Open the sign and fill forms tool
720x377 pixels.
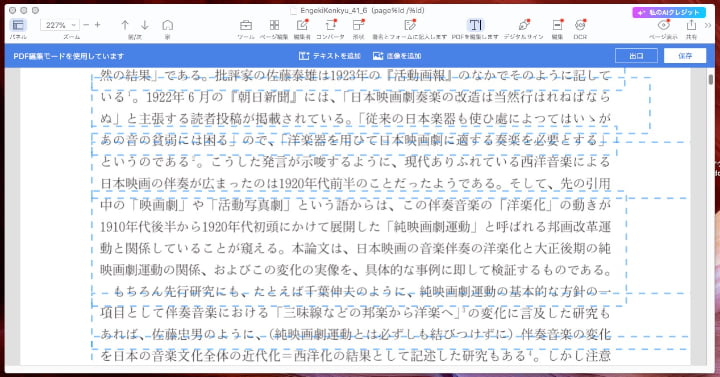[410, 25]
